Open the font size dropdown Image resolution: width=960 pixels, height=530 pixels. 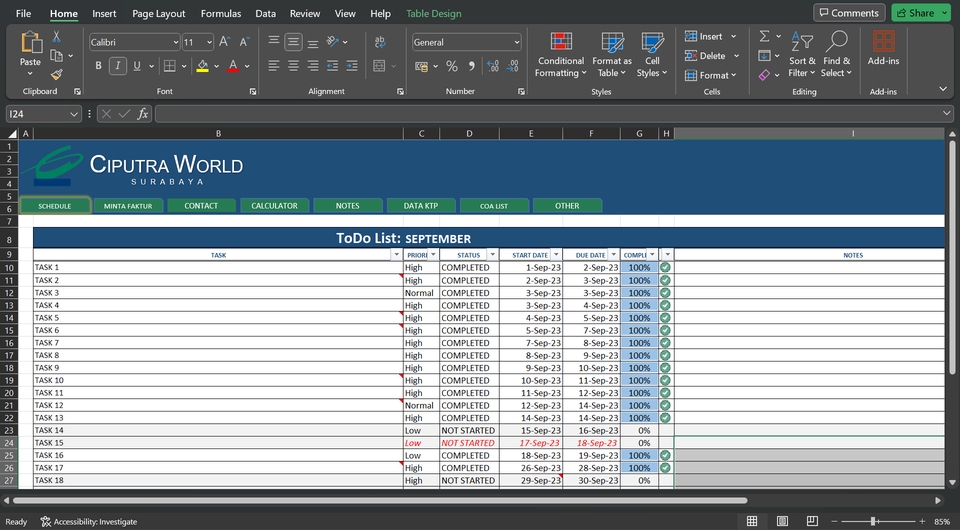click(x=209, y=42)
